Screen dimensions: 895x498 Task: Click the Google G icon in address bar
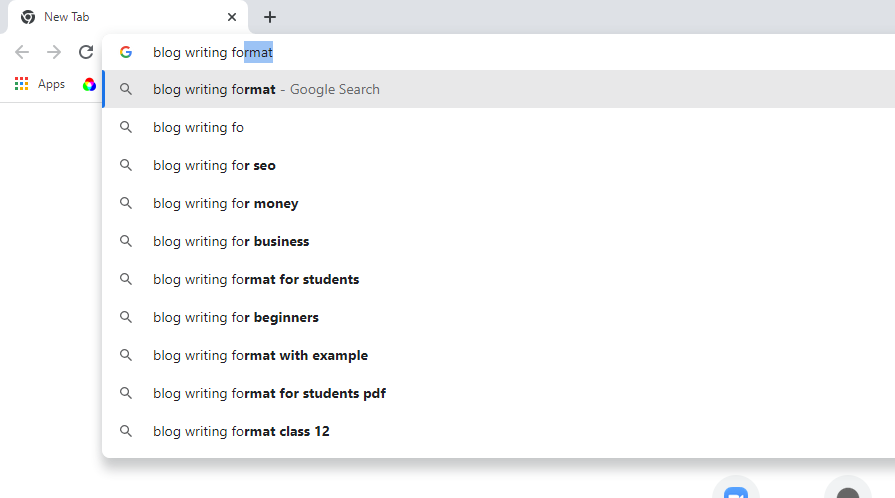(126, 52)
